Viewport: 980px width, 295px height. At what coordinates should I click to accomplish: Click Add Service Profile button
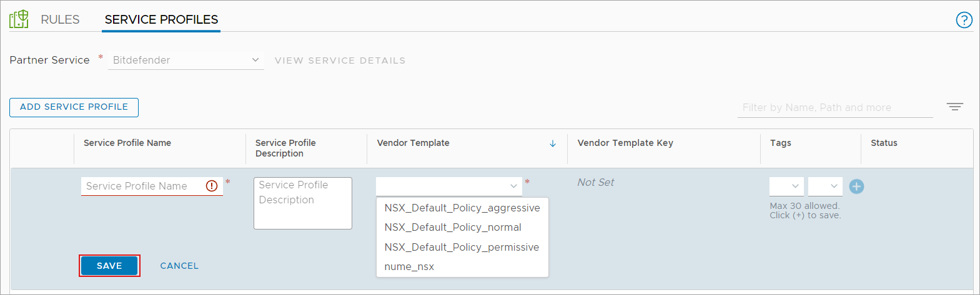pyautogui.click(x=74, y=107)
